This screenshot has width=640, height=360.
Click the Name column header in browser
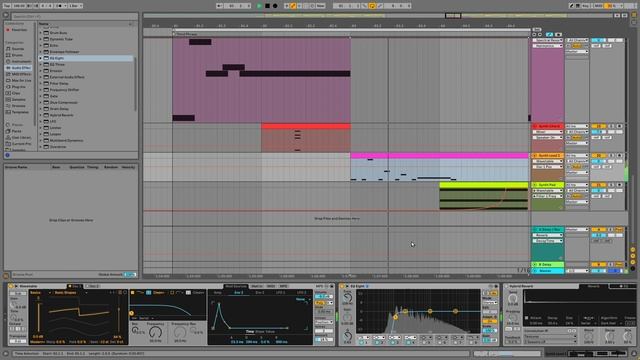click(x=43, y=24)
